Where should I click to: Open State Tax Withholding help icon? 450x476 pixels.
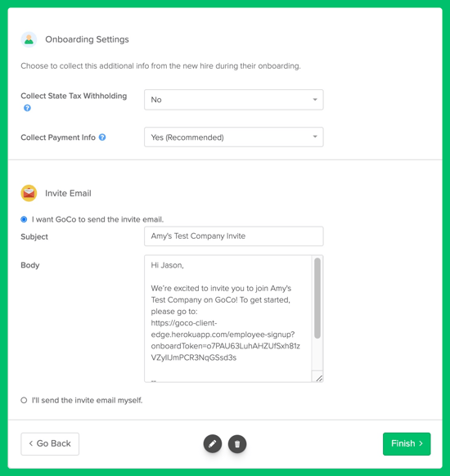click(27, 108)
